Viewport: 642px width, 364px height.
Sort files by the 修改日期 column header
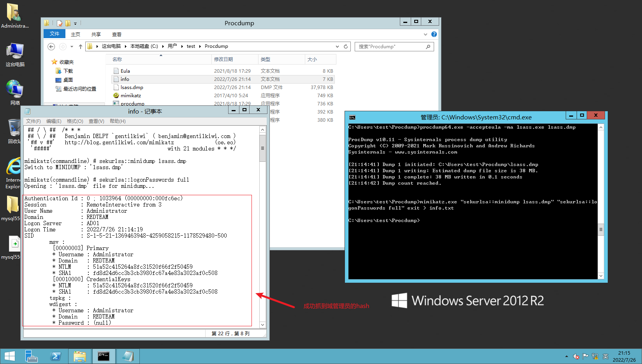tap(235, 59)
